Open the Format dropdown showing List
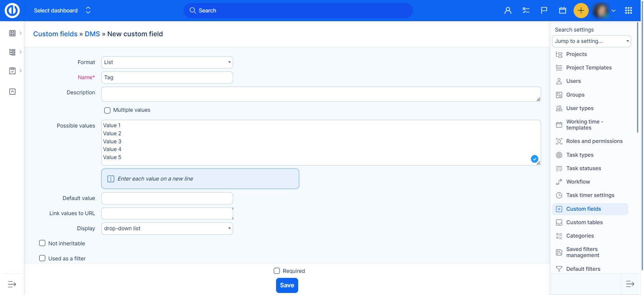The height and width of the screenshot is (295, 644). point(167,62)
